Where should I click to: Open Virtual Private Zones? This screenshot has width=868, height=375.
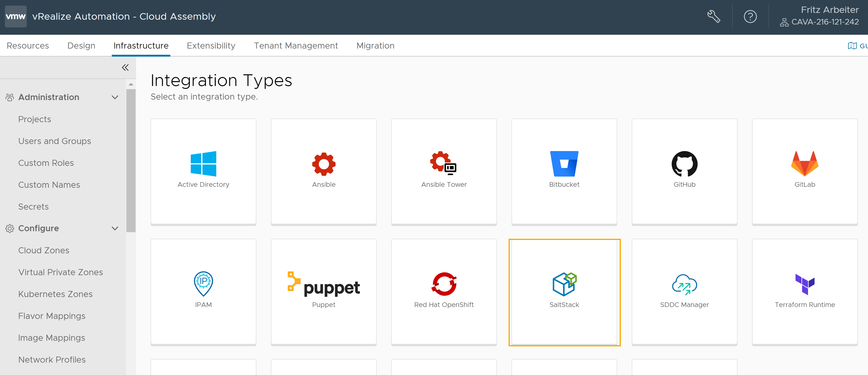(61, 272)
